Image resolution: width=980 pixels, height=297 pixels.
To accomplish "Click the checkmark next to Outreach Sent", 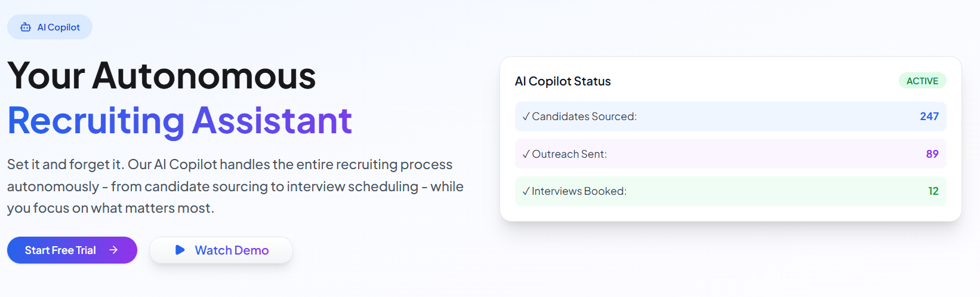I will (x=526, y=154).
